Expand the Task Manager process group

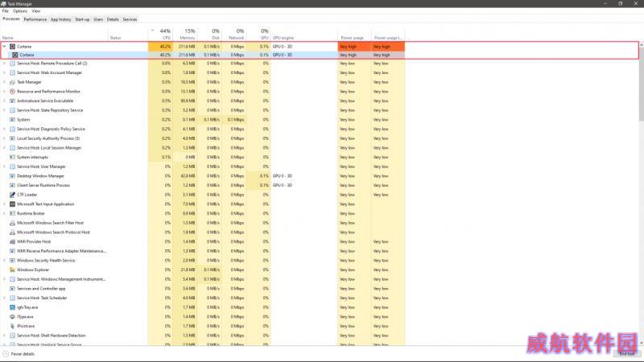pos(5,82)
